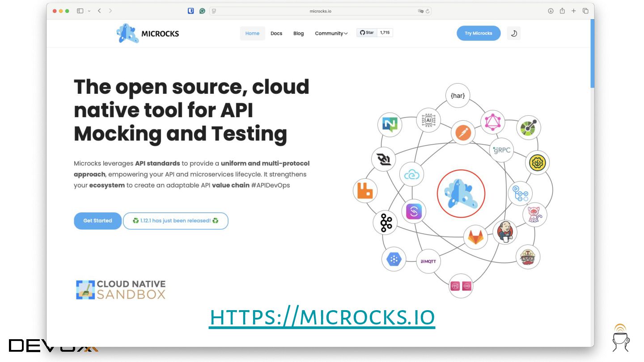
Task: Click the dark green gauge icon
Action: click(x=529, y=127)
